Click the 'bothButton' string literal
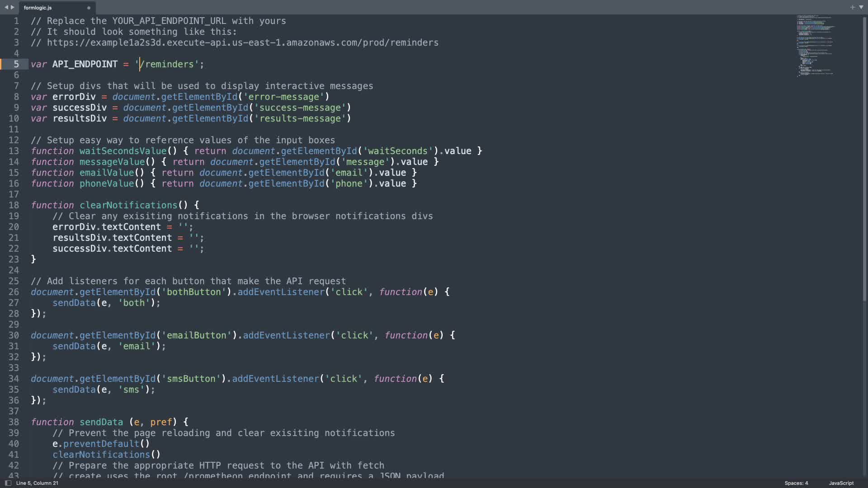This screenshot has width=868, height=488. coord(193,292)
